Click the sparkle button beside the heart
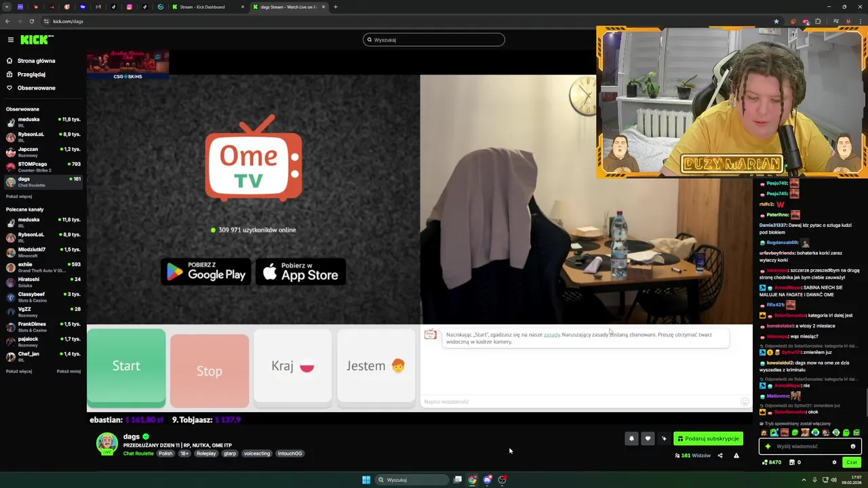Screen dimensions: 868x488 [x=664, y=439]
